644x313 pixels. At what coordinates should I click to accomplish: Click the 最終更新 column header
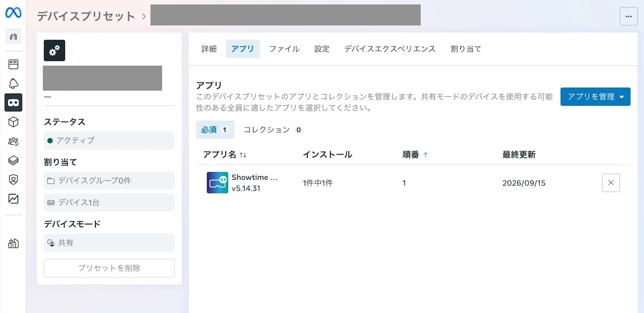click(519, 154)
